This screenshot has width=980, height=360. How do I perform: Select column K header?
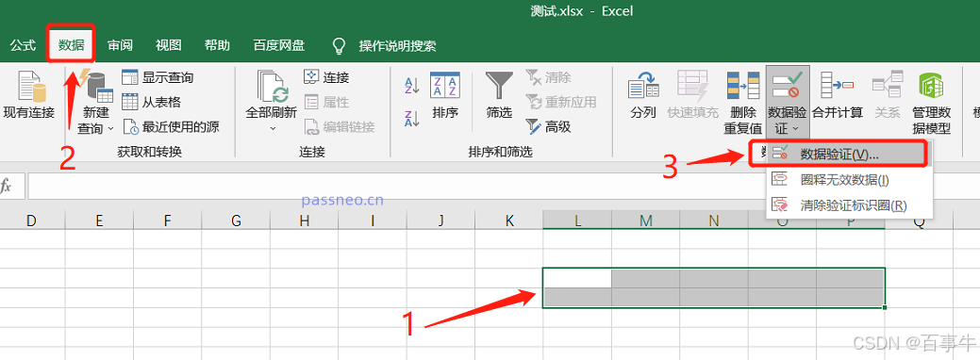[x=508, y=220]
